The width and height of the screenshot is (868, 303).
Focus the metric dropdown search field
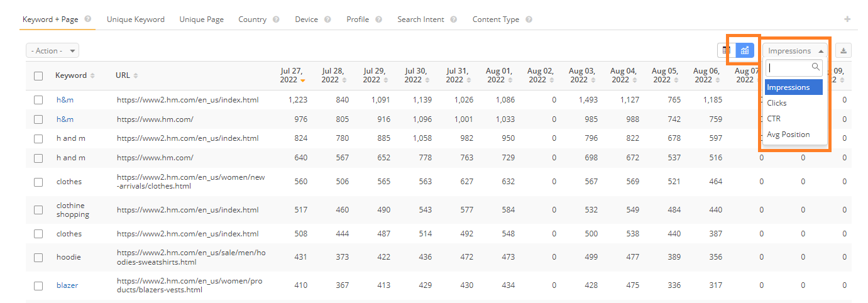coord(789,67)
